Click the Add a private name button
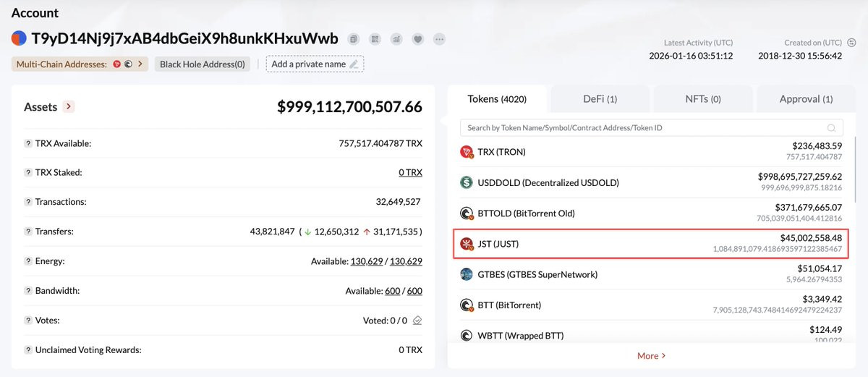The width and height of the screenshot is (868, 377). tap(315, 64)
